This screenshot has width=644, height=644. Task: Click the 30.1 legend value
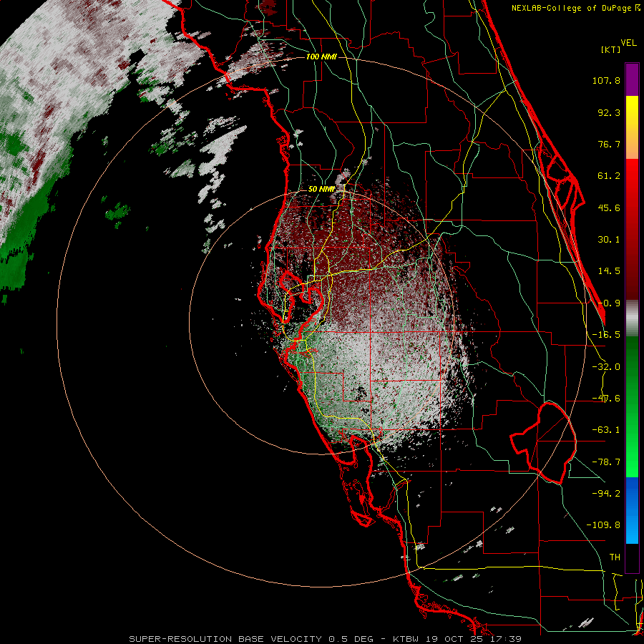609,240
